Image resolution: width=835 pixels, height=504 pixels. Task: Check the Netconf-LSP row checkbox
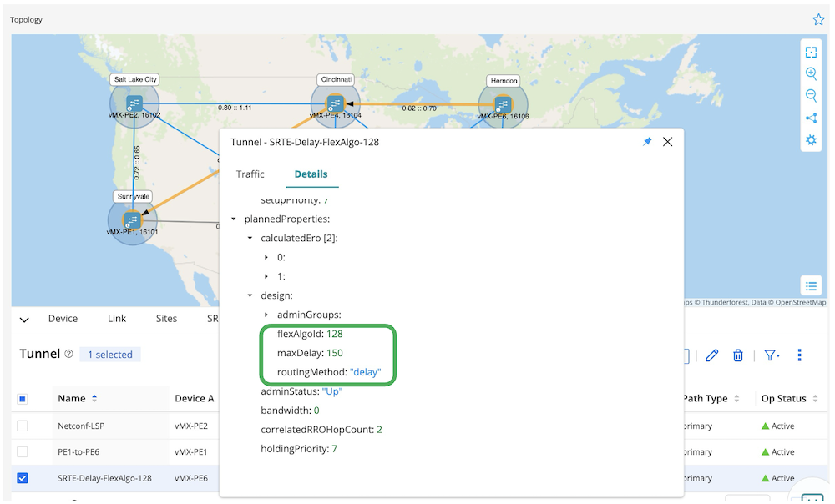click(x=23, y=426)
